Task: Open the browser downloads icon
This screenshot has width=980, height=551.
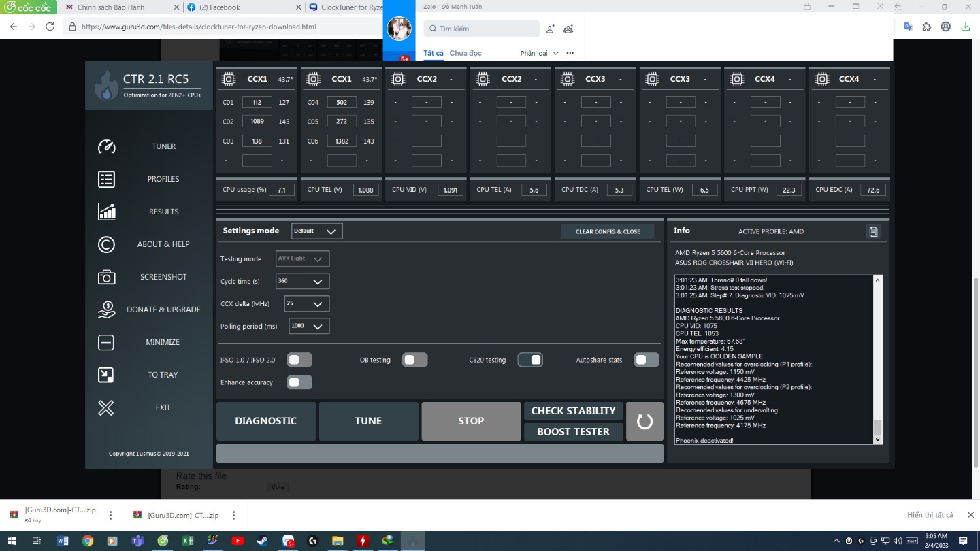Action: tap(965, 27)
